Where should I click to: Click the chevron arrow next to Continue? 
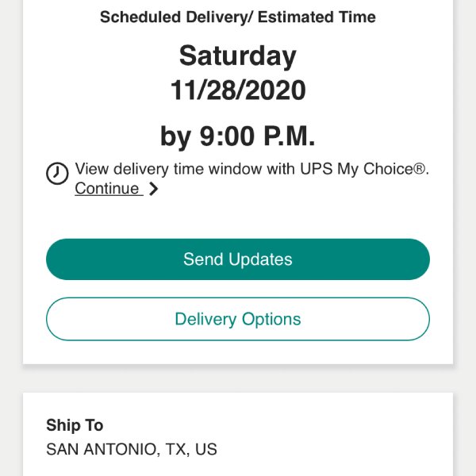(154, 189)
